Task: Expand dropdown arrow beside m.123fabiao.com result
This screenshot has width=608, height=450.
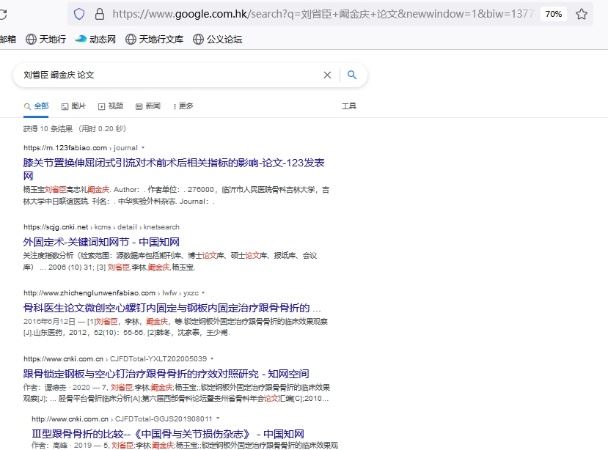Action: point(143,147)
